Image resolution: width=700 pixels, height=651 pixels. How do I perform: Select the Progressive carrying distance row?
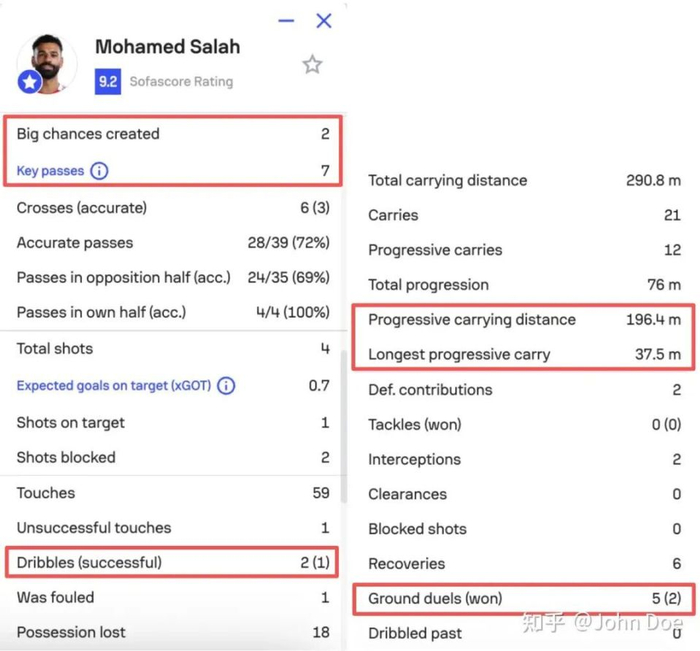523,320
